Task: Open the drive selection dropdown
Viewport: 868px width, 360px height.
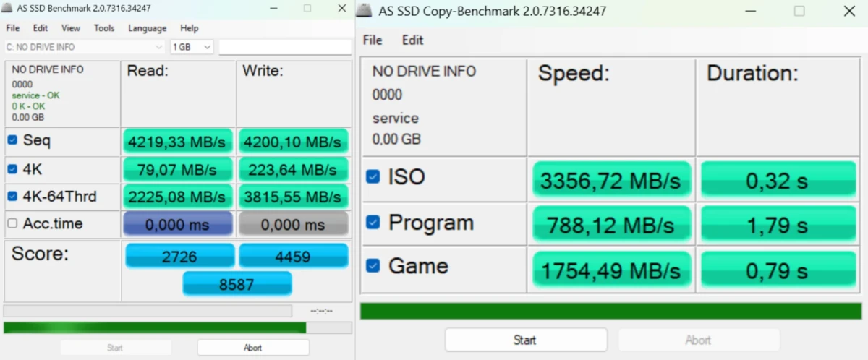Action: point(85,47)
